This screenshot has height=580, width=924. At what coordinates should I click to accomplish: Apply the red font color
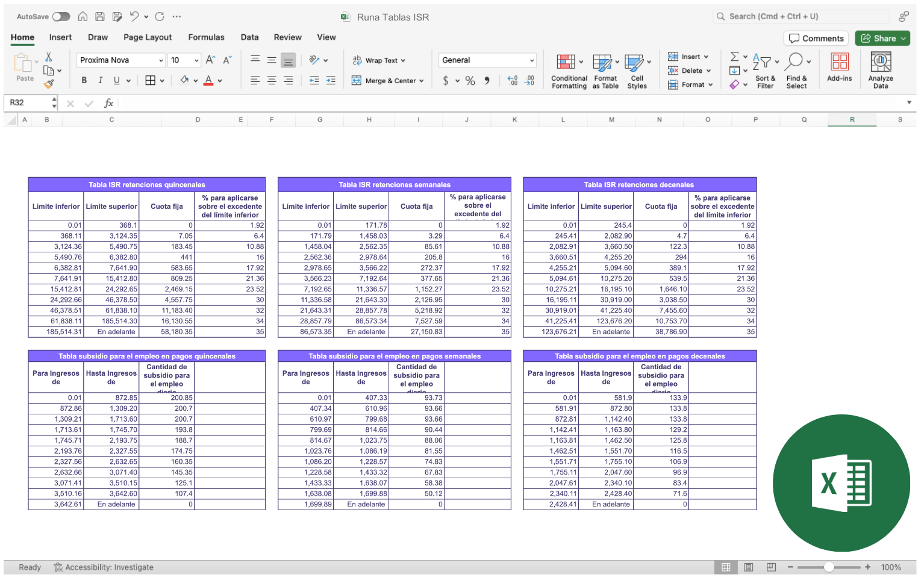[x=208, y=80]
